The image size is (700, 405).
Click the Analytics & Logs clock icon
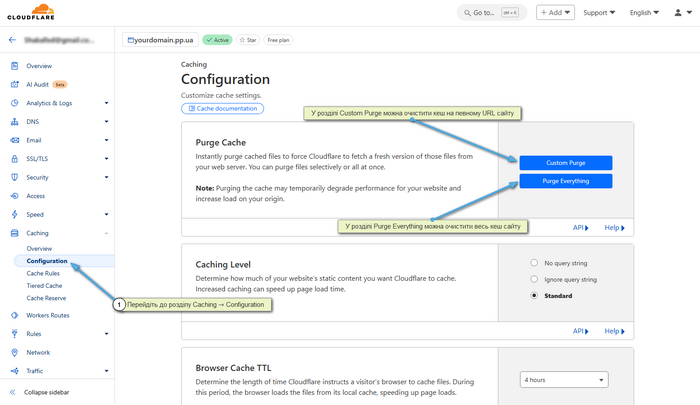14,103
